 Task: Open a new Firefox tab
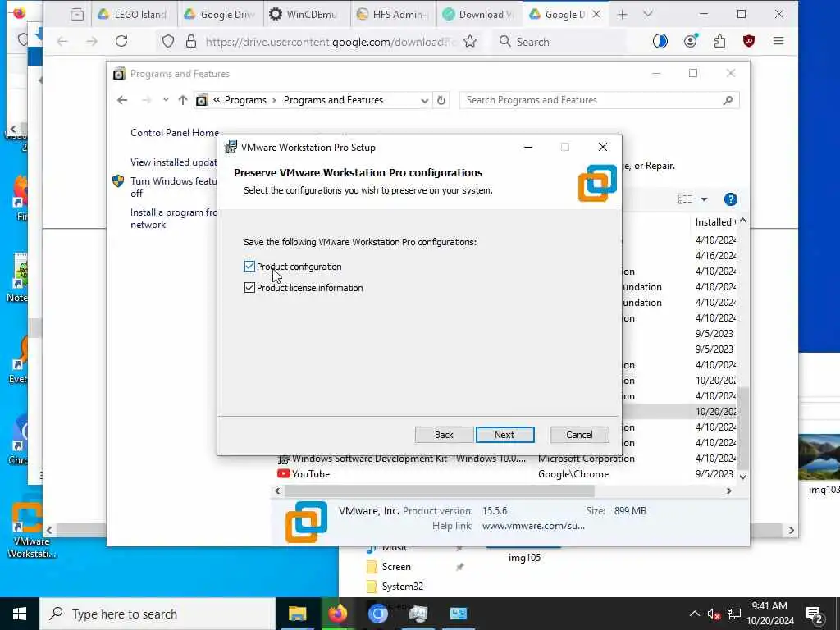click(622, 15)
